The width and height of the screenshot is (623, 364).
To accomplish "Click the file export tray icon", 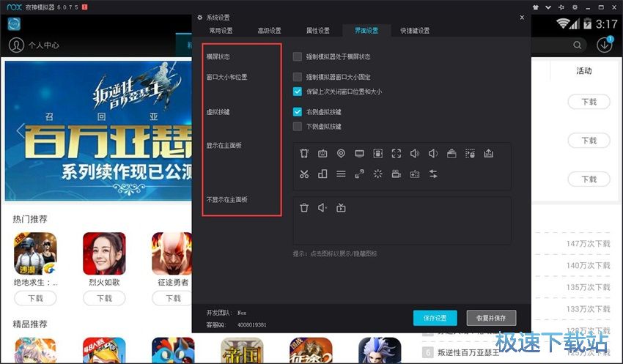I will [488, 153].
